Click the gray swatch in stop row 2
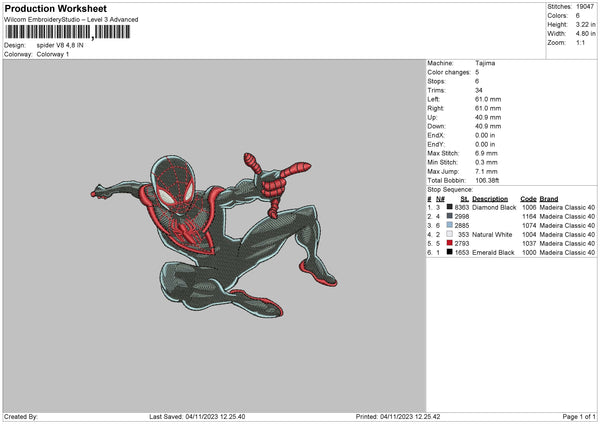 (449, 216)
